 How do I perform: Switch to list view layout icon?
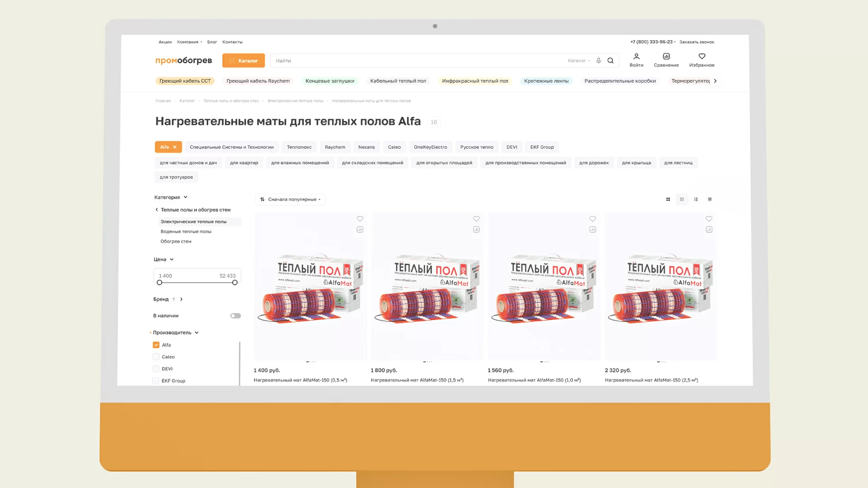click(x=696, y=199)
